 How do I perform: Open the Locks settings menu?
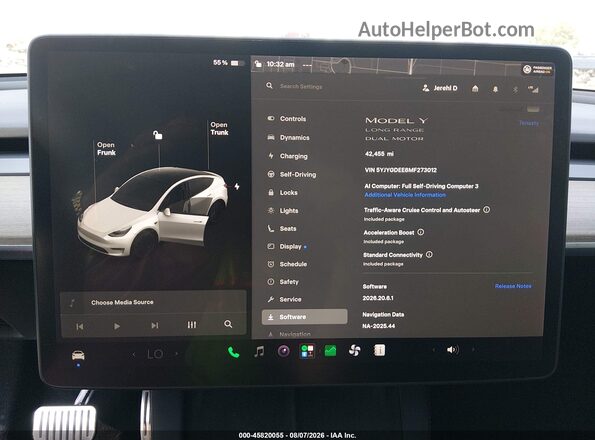[283, 193]
